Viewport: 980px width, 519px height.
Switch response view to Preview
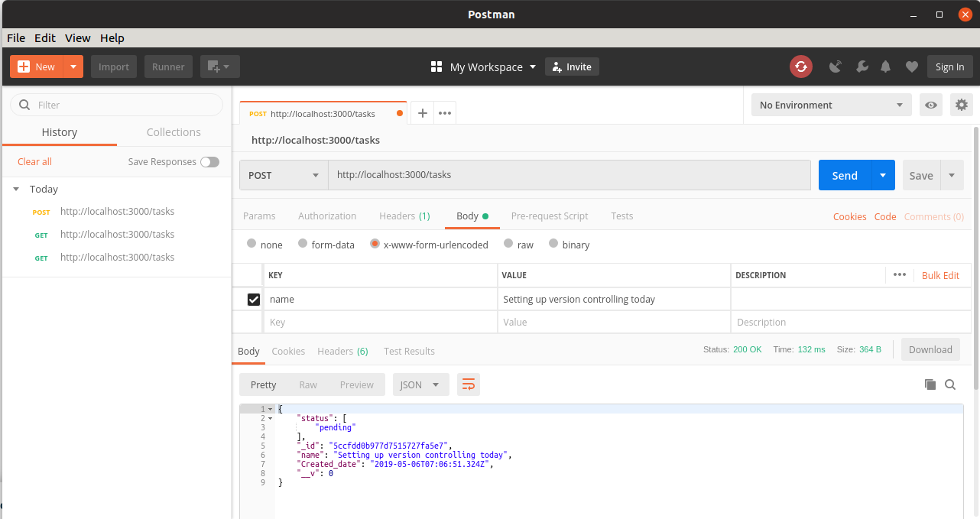[357, 384]
